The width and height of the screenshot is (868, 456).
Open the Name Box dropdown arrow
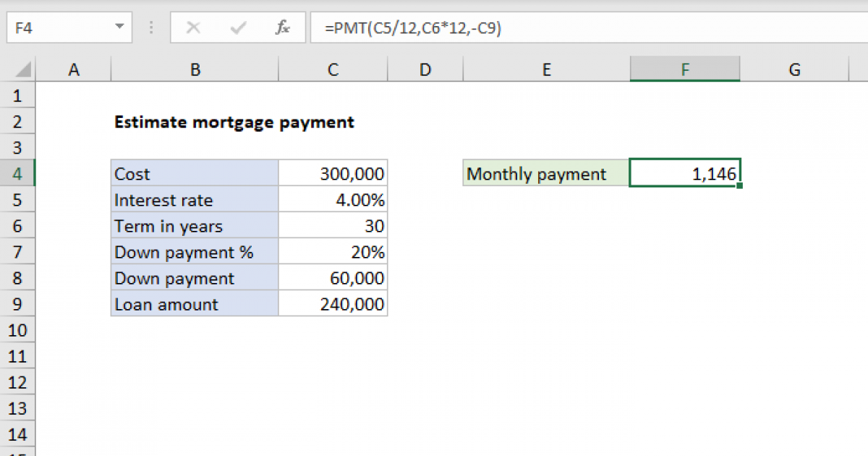tap(119, 28)
